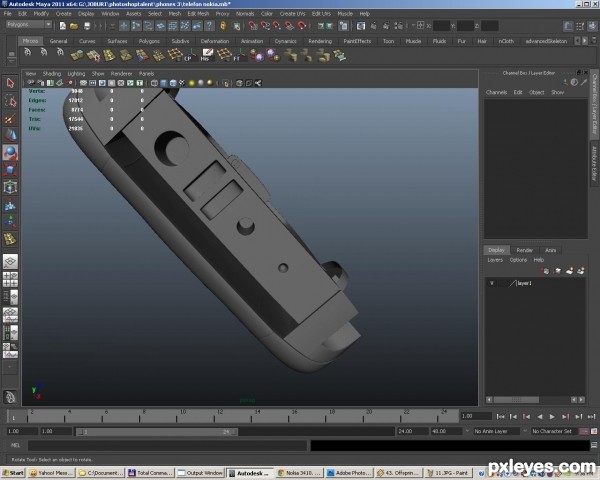
Task: Go to start of playback range
Action: (x=501, y=416)
